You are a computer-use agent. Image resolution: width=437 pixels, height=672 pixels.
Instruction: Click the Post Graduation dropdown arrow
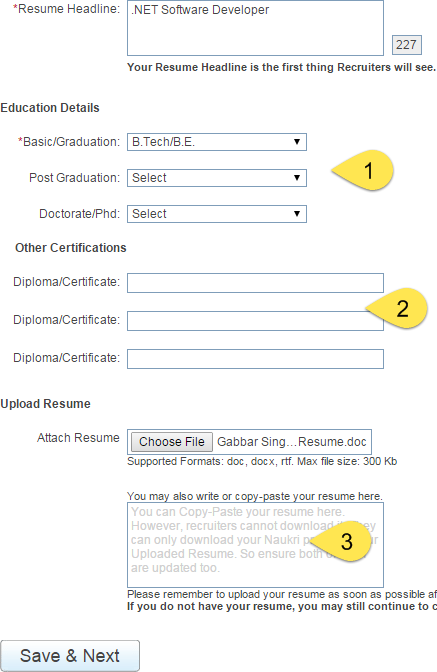297,178
